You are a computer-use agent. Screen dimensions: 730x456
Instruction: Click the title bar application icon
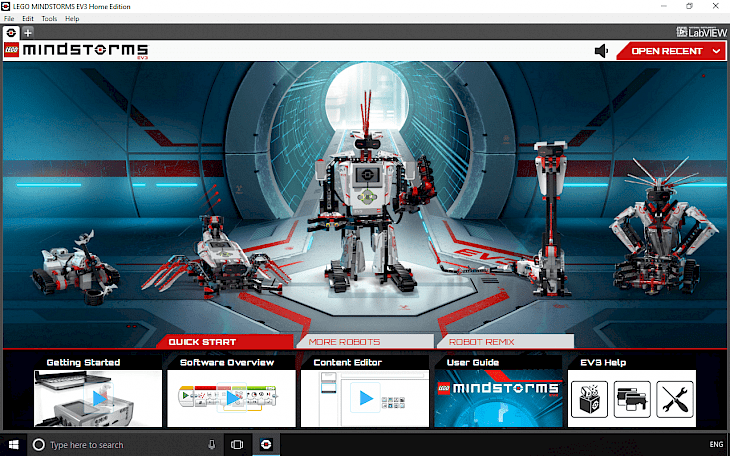(6, 6)
